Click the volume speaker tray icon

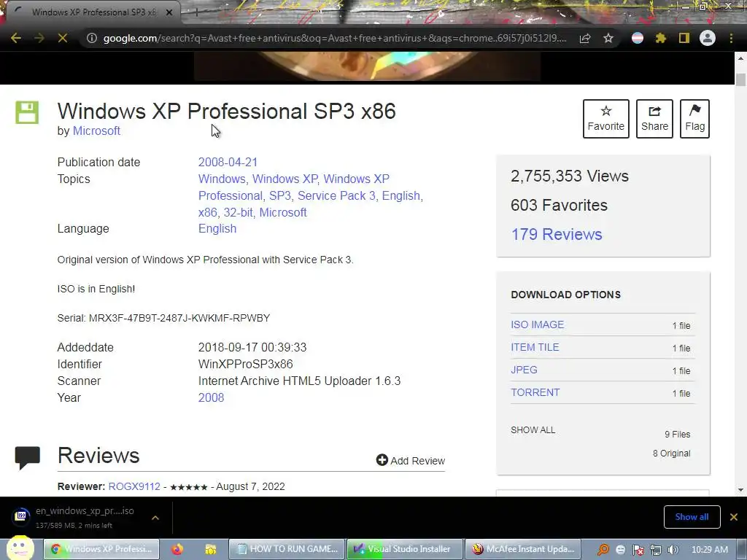[673, 550]
